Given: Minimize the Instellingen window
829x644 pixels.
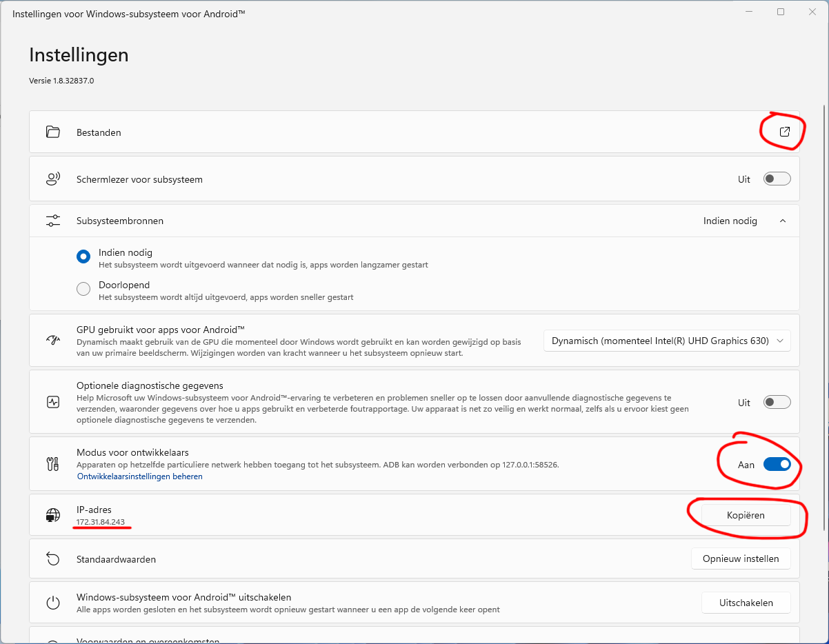Looking at the screenshot, I should pos(749,12).
